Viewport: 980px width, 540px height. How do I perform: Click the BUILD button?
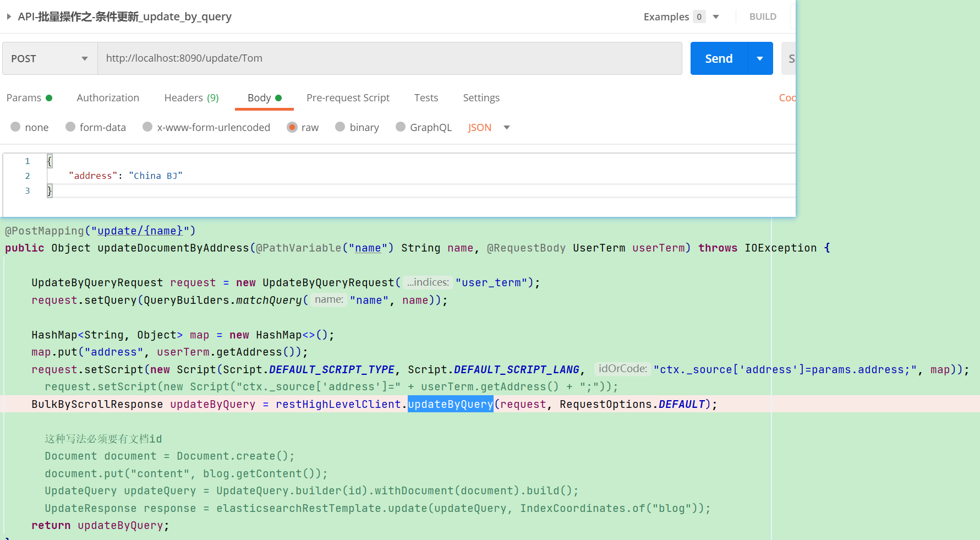click(x=763, y=17)
